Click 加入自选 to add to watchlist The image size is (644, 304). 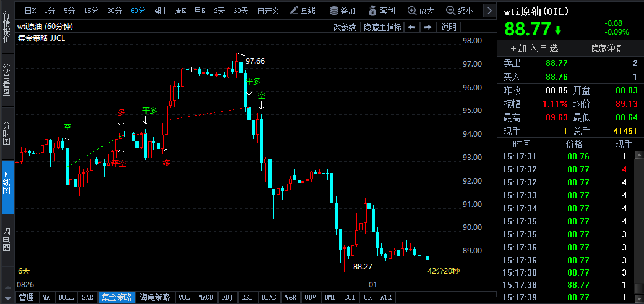pos(535,48)
